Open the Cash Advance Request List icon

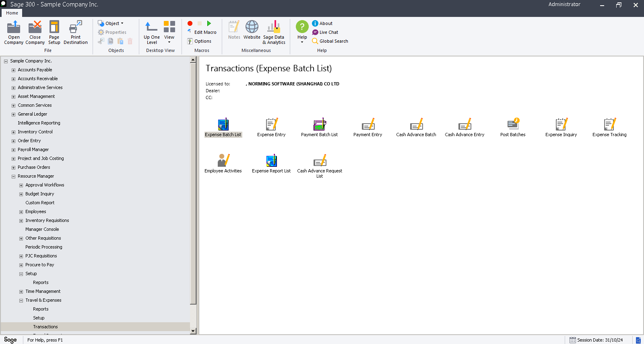click(x=320, y=161)
